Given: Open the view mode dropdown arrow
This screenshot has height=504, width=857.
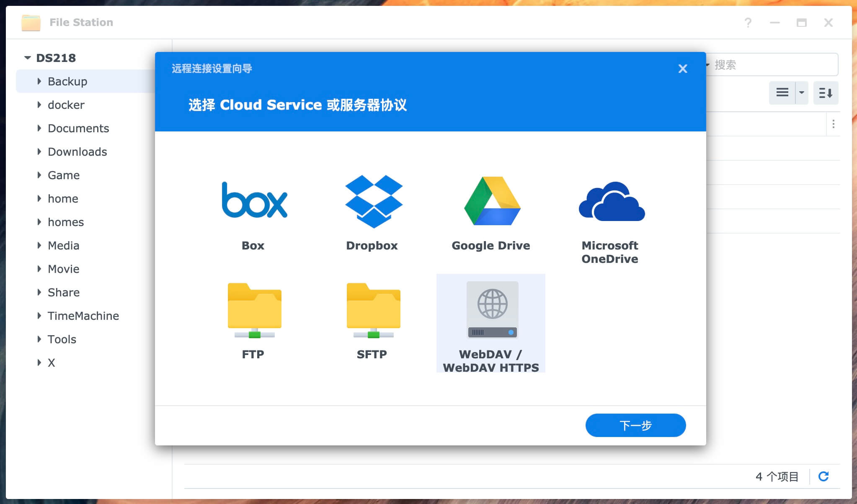Looking at the screenshot, I should tap(802, 93).
